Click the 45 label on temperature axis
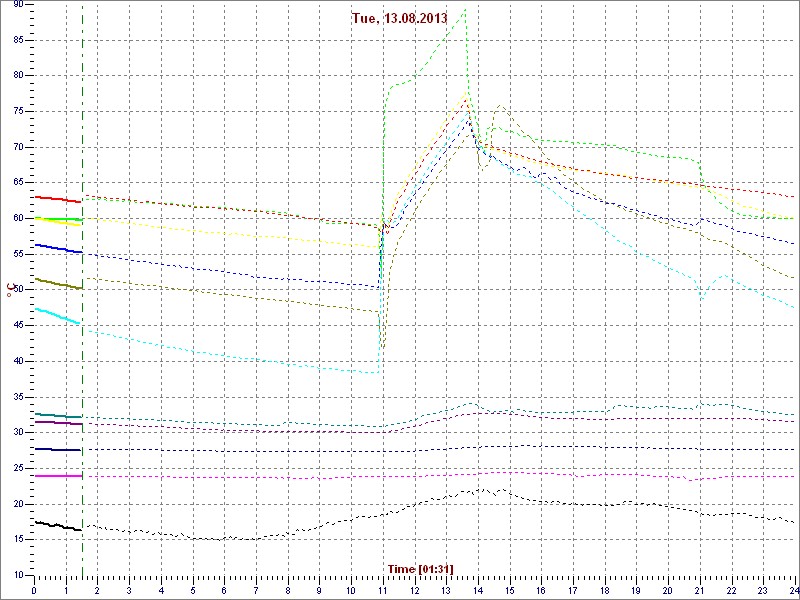 (x=18, y=326)
